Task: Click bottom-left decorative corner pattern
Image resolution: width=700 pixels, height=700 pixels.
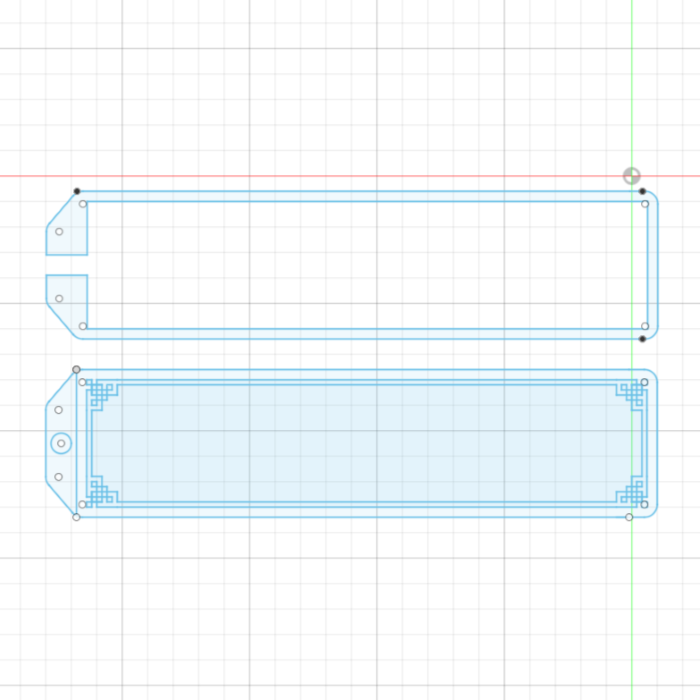Action: pyautogui.click(x=99, y=492)
